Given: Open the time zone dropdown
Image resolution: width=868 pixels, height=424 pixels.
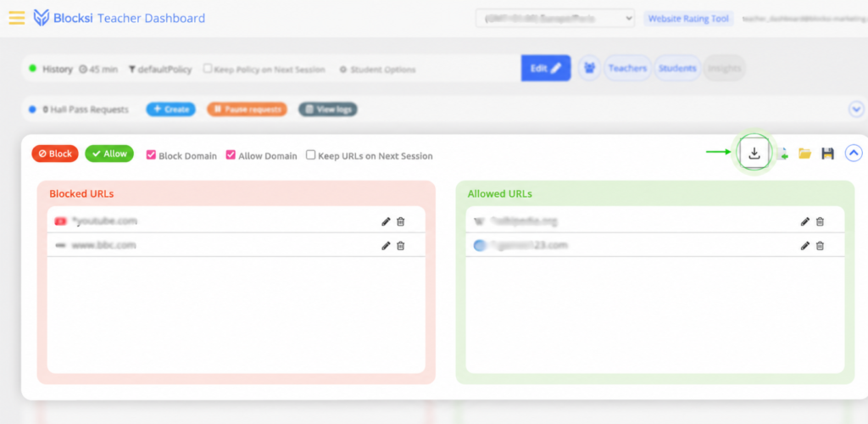Looking at the screenshot, I should tap(554, 19).
